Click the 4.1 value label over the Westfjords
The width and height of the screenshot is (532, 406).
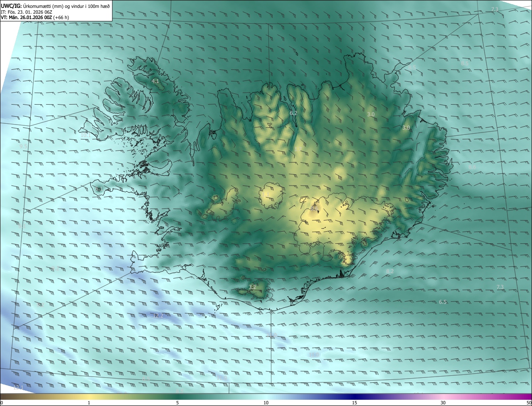[x=156, y=81]
